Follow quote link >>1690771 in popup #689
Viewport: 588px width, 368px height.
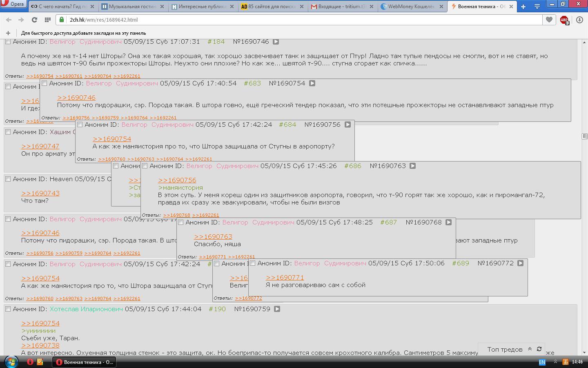(285, 278)
